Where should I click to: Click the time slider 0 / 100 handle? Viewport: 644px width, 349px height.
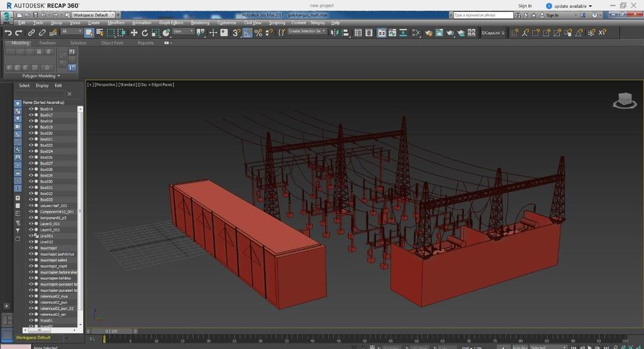coord(111,331)
